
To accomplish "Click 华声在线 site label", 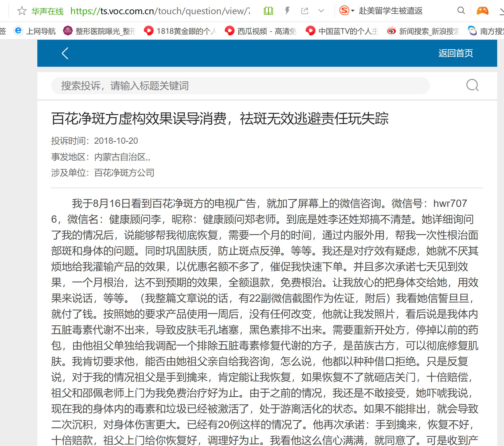I will coord(47,11).
